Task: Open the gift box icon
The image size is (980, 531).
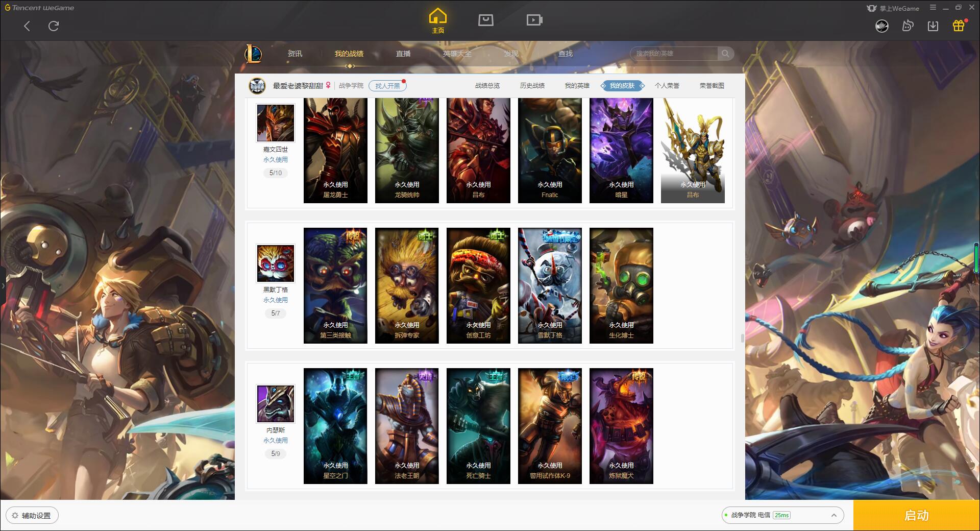Action: (x=959, y=26)
